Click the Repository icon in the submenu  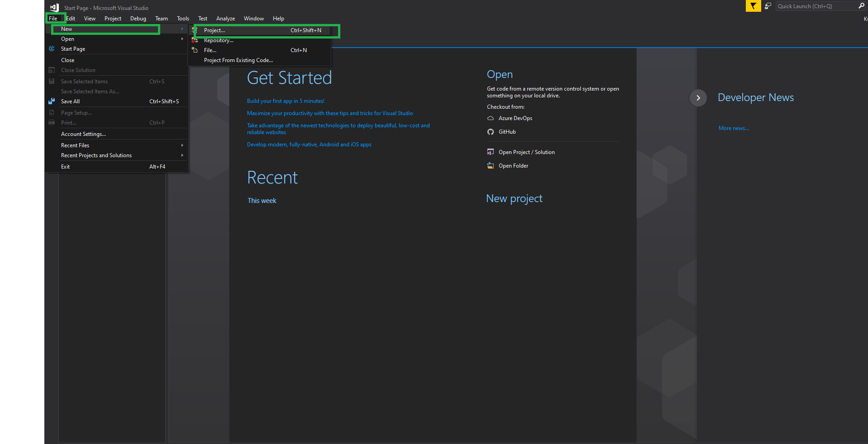(x=195, y=40)
